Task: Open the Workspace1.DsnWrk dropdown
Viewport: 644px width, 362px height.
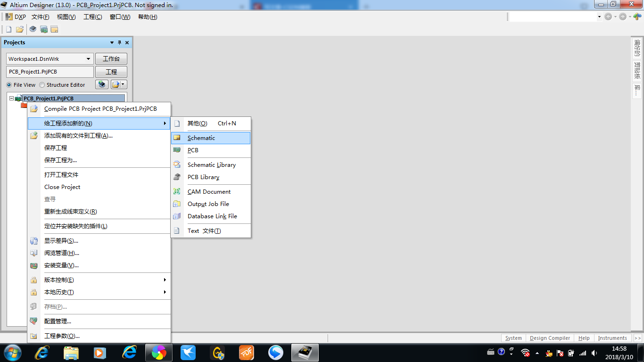Action: (x=88, y=59)
